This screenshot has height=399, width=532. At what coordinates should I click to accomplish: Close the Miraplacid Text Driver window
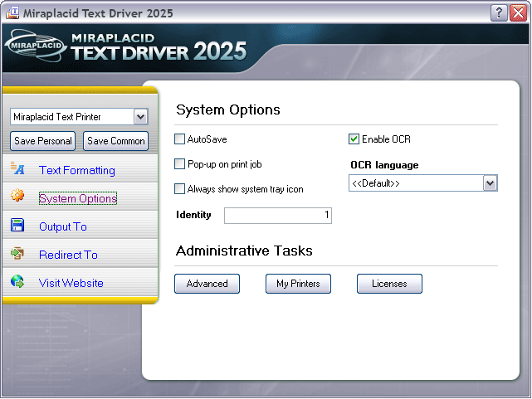coord(519,13)
